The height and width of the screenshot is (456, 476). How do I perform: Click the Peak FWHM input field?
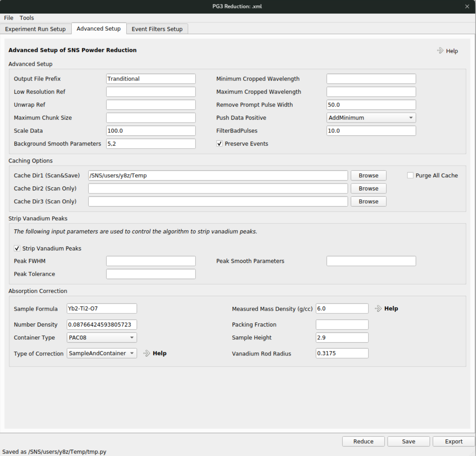151,261
